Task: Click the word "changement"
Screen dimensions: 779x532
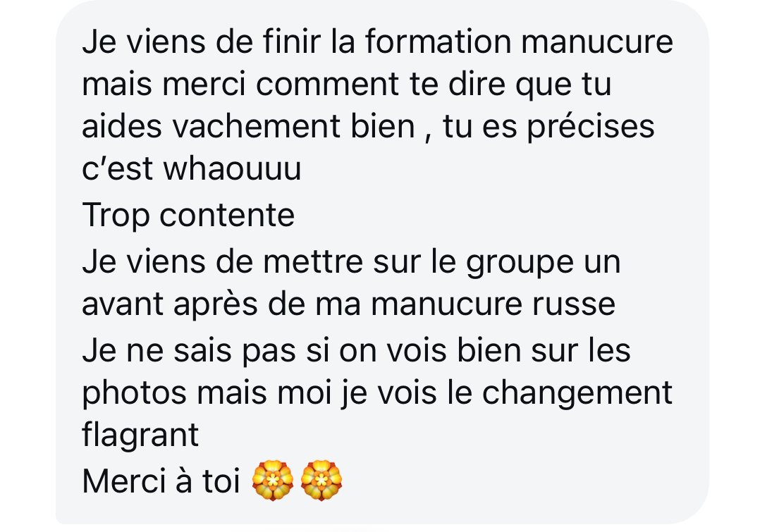Action: point(577,393)
